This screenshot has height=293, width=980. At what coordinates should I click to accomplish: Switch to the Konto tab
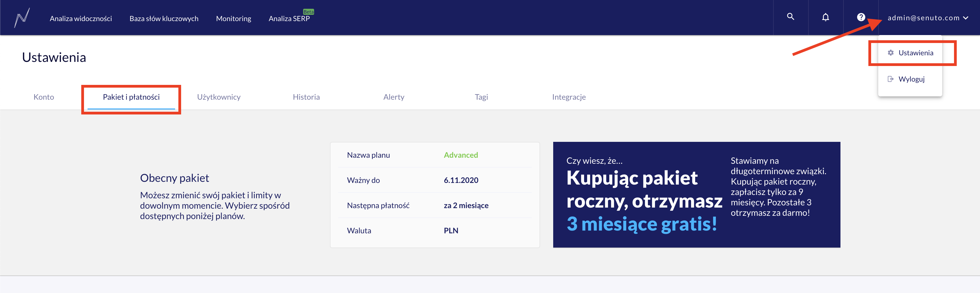click(x=44, y=97)
